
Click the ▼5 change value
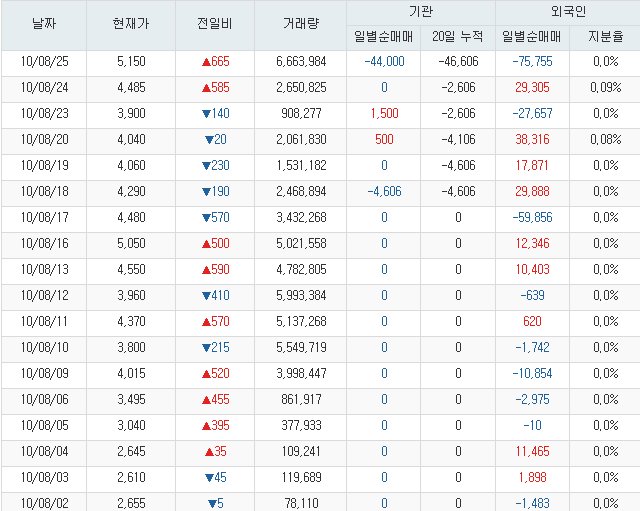click(x=216, y=504)
